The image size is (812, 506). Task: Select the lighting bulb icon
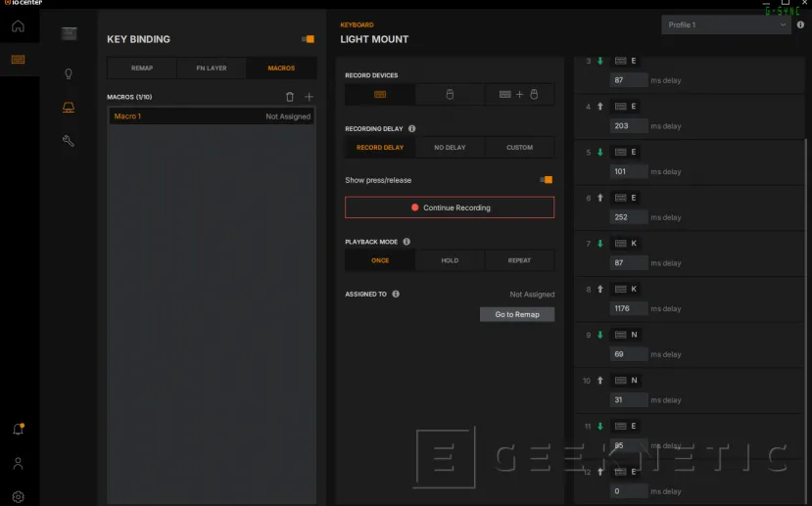(69, 73)
